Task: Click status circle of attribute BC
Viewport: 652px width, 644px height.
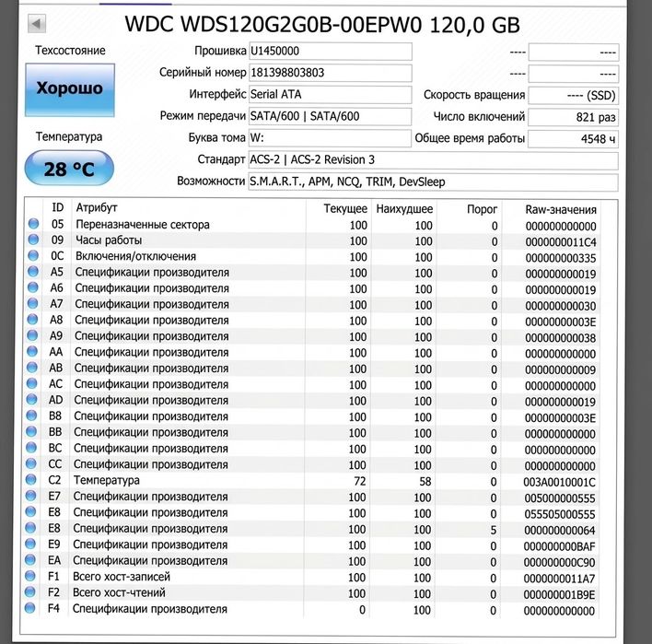Action: click(x=31, y=447)
